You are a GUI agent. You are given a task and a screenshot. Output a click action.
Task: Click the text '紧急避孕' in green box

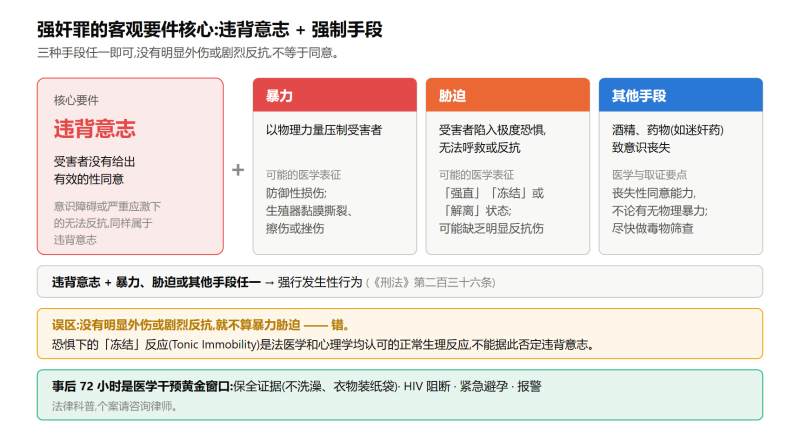point(484,387)
